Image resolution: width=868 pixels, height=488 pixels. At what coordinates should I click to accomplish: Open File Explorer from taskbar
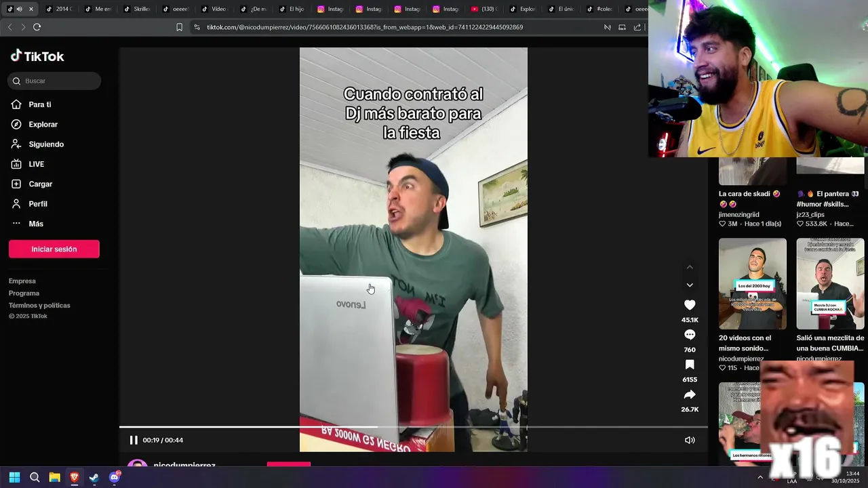click(x=54, y=477)
